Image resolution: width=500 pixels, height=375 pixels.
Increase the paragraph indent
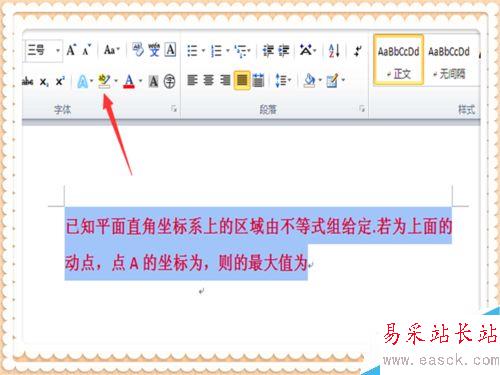[x=284, y=50]
